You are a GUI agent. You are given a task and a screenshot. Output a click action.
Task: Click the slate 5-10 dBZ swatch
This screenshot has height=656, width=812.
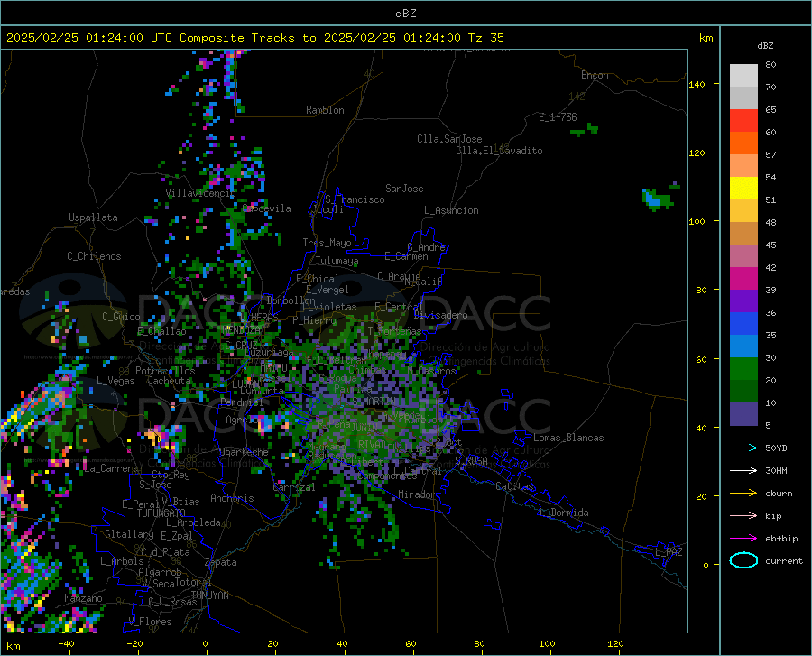[x=743, y=414]
